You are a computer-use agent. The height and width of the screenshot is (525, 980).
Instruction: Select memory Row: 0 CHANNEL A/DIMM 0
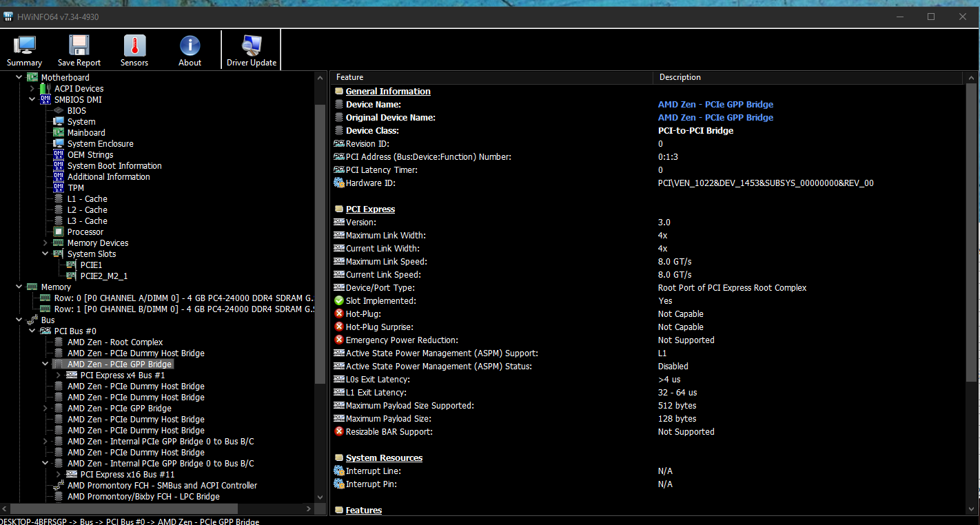coord(184,298)
